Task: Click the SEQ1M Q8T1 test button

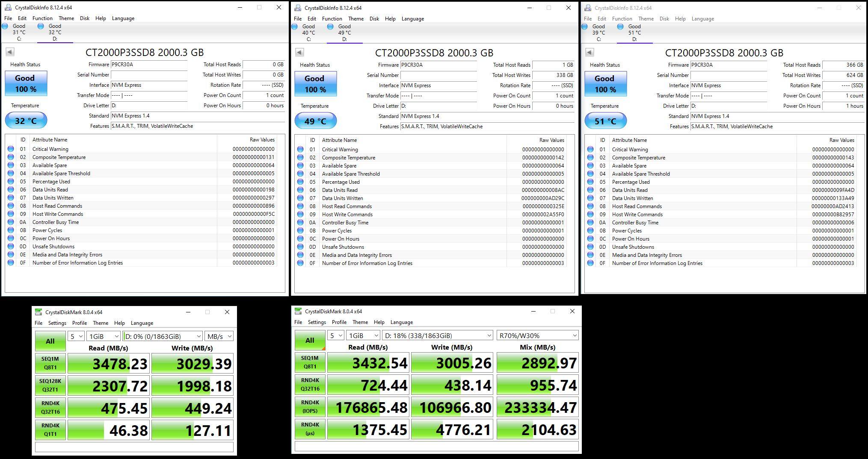Action: [50, 363]
